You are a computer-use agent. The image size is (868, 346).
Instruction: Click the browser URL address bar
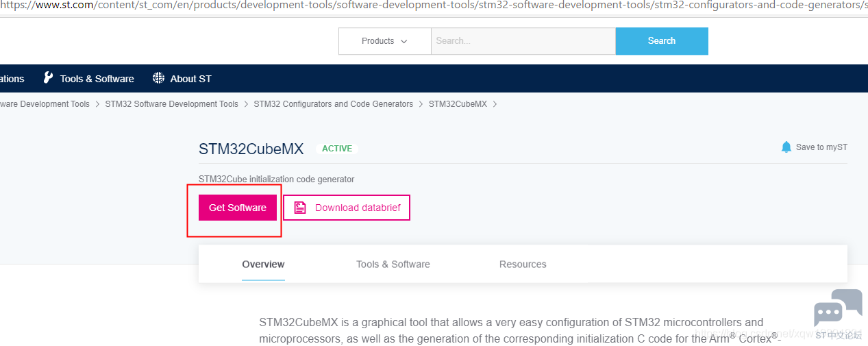(x=434, y=6)
